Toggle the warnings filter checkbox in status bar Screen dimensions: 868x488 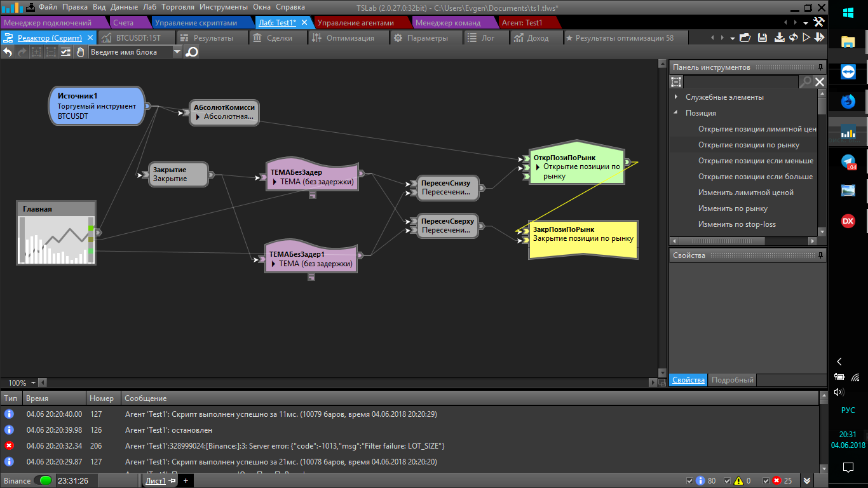click(x=728, y=481)
